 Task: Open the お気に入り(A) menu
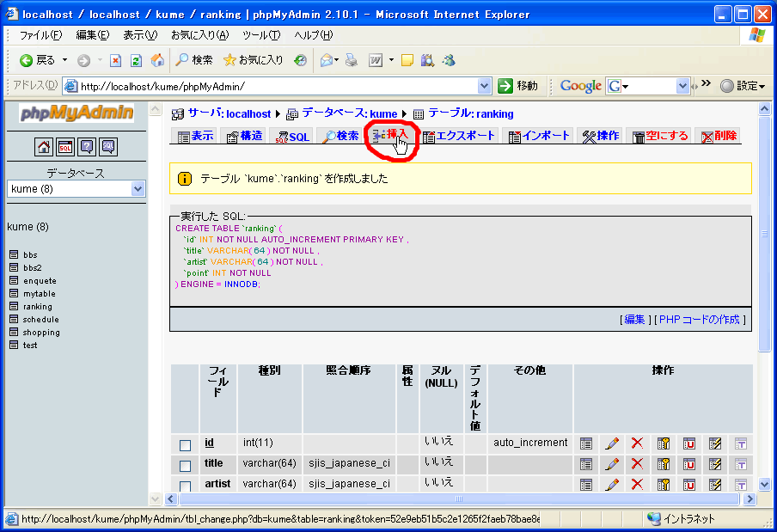coord(200,35)
